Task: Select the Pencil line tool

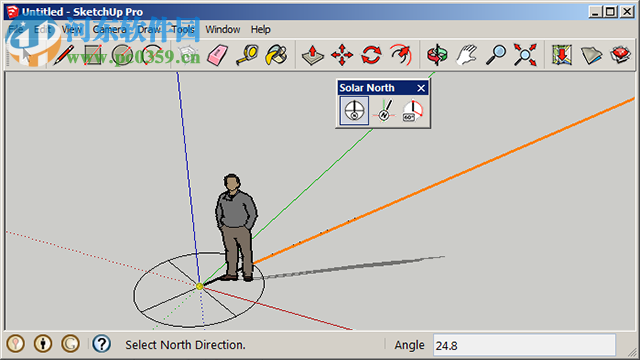Action: 64,55
